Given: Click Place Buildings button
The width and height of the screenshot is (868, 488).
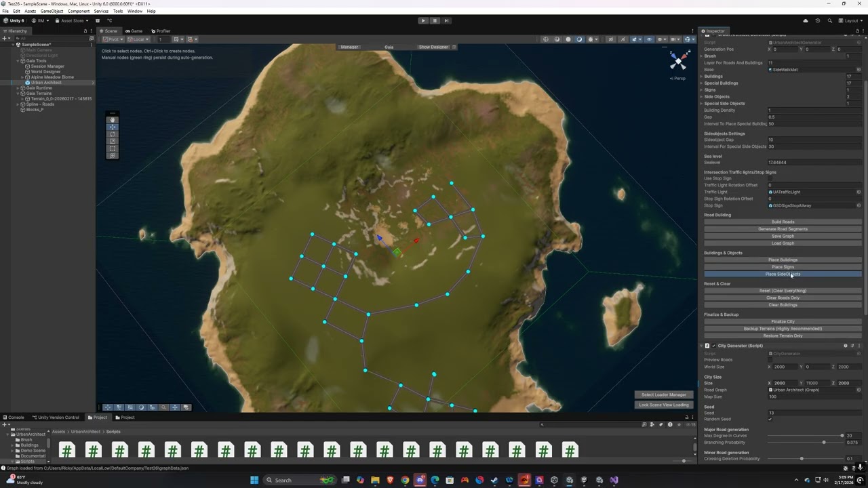Looking at the screenshot, I should 783,260.
